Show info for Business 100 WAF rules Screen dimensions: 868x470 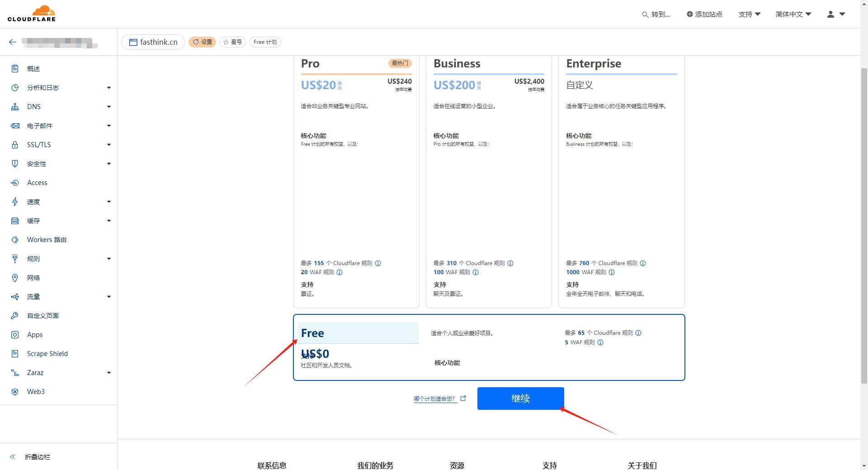[476, 272]
